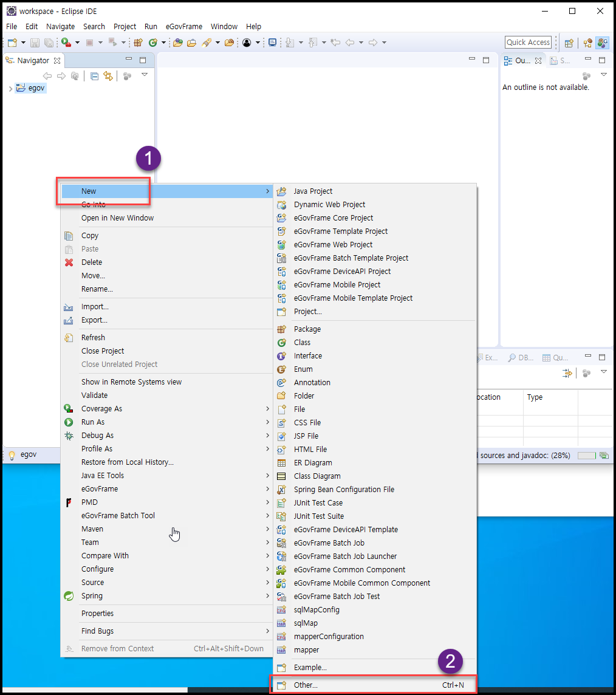Choose Properties from context menu
The height and width of the screenshot is (695, 616).
coord(166,614)
